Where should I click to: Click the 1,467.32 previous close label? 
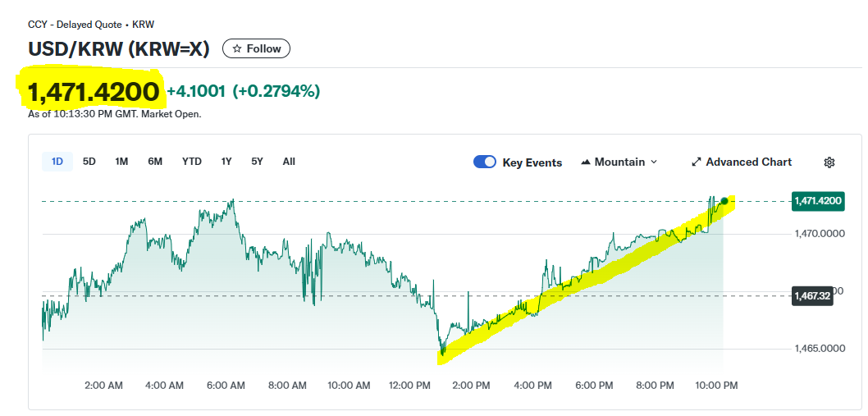click(x=812, y=295)
